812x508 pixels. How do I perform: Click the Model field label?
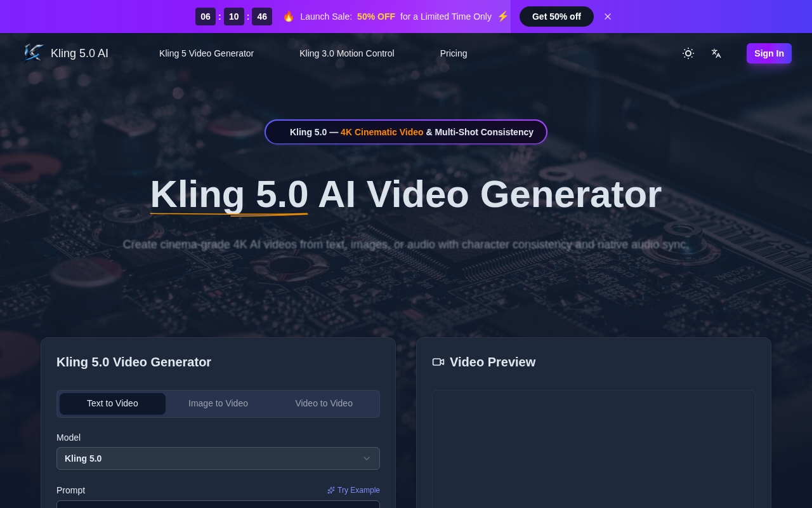click(69, 438)
